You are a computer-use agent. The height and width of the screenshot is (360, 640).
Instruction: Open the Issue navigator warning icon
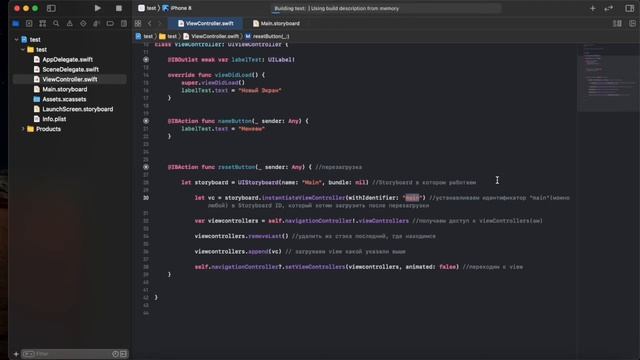pyautogui.click(x=69, y=24)
